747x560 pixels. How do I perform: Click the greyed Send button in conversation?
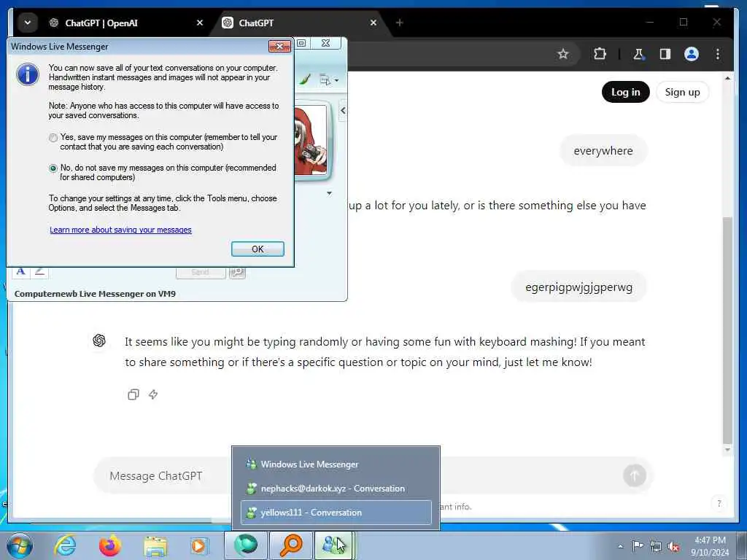click(201, 272)
